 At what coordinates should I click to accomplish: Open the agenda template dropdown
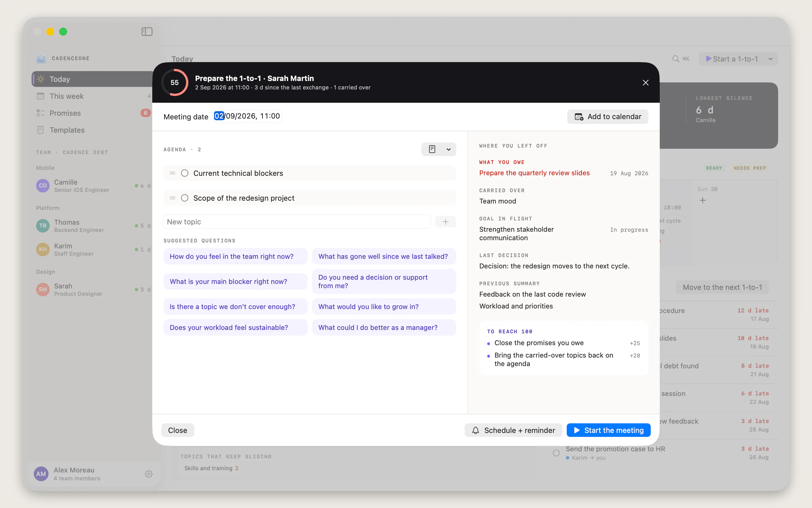[438, 149]
